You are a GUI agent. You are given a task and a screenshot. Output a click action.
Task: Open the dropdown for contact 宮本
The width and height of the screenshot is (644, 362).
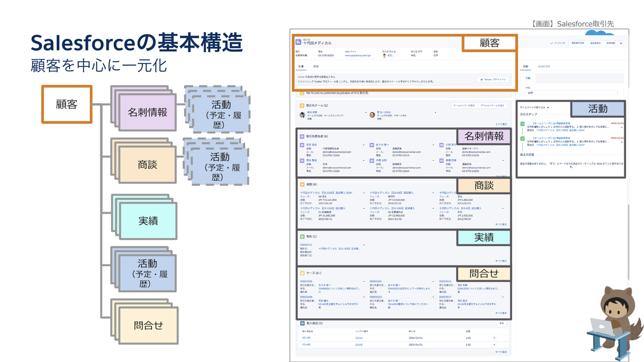[364, 145]
